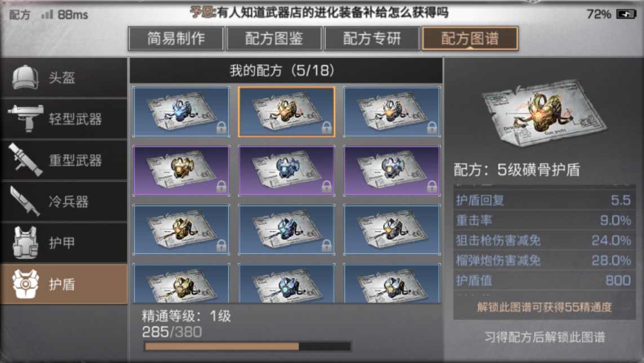This screenshot has height=363, width=644.
Task: Choose the locked gold shield on purple card
Action: tap(181, 171)
